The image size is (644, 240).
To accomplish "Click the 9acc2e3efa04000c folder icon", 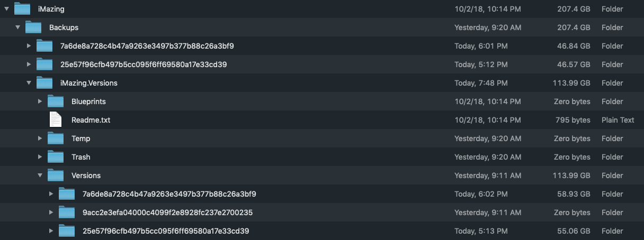I will pos(67,212).
